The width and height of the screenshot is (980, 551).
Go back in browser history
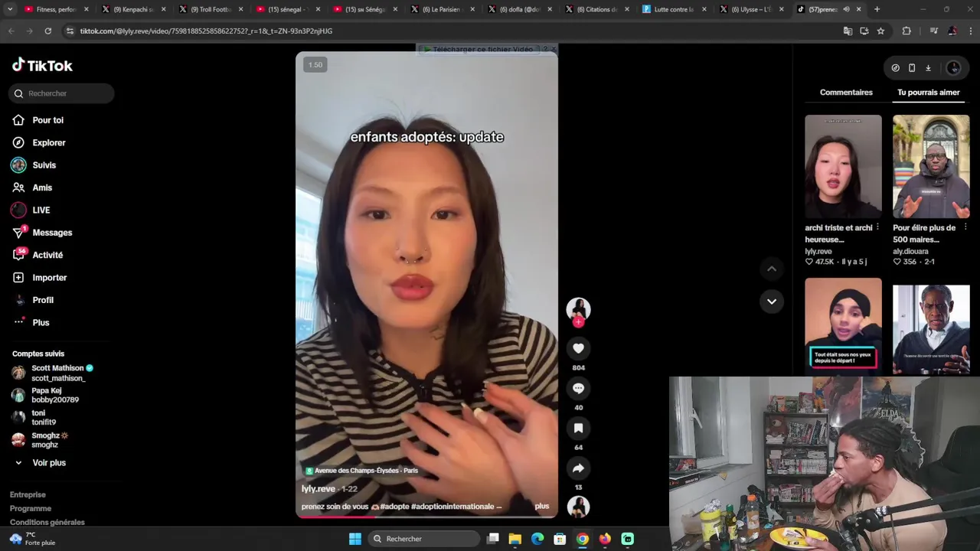[x=11, y=31]
